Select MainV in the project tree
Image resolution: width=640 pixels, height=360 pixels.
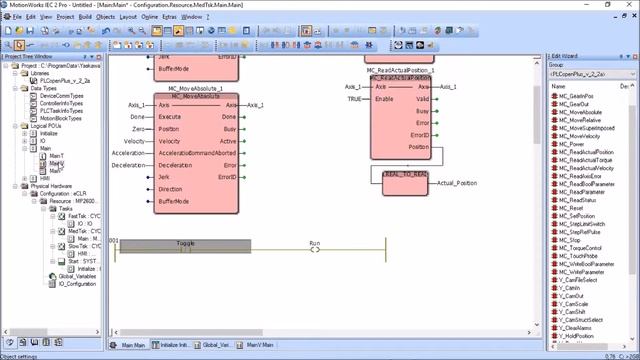pos(57,163)
